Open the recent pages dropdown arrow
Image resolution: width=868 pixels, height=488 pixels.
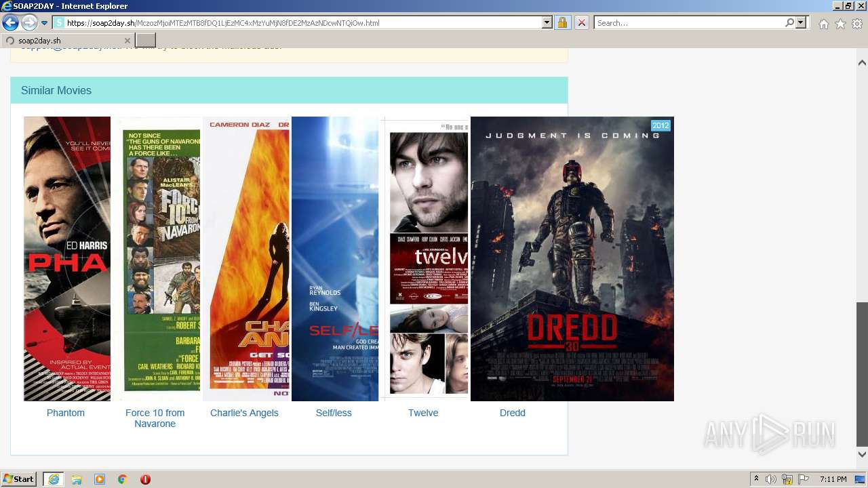tap(45, 23)
